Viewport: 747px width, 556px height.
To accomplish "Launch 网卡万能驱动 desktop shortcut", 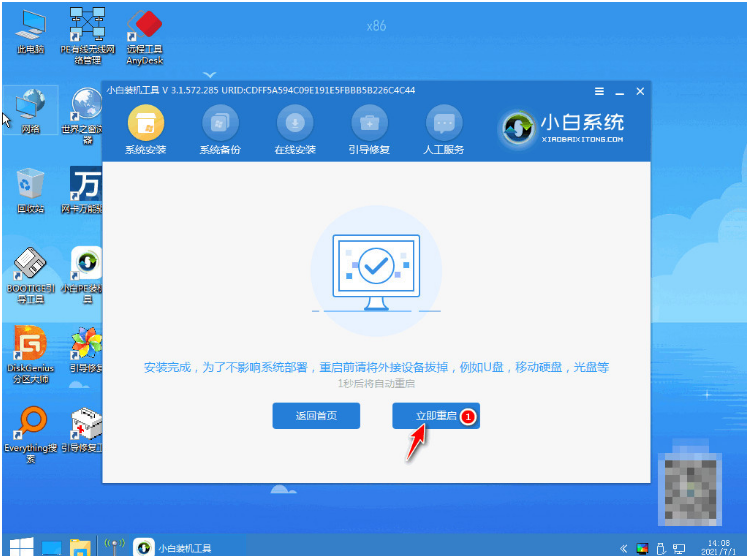I will (x=83, y=190).
